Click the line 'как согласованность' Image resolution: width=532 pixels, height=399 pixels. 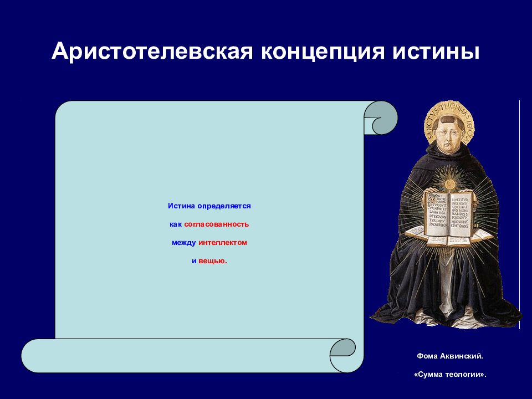[209, 224]
